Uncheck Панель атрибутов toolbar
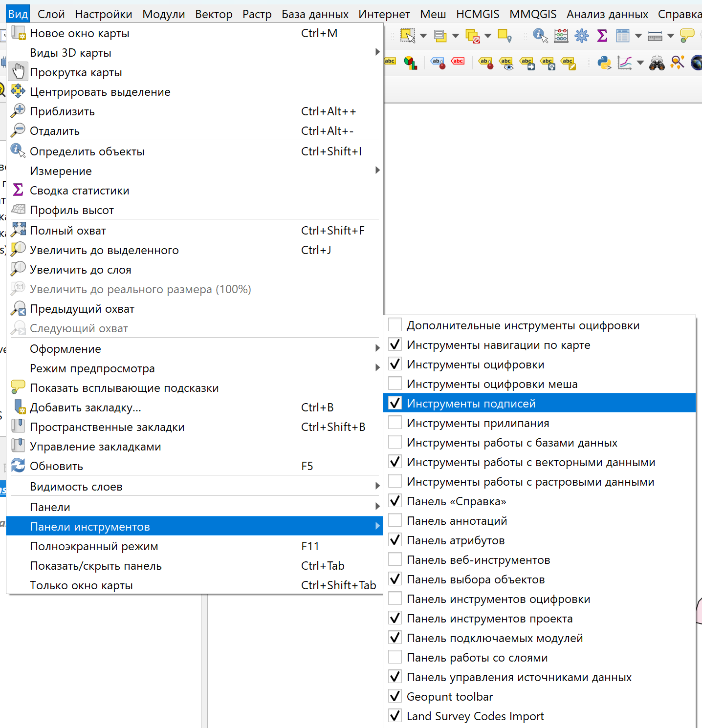 coord(395,540)
